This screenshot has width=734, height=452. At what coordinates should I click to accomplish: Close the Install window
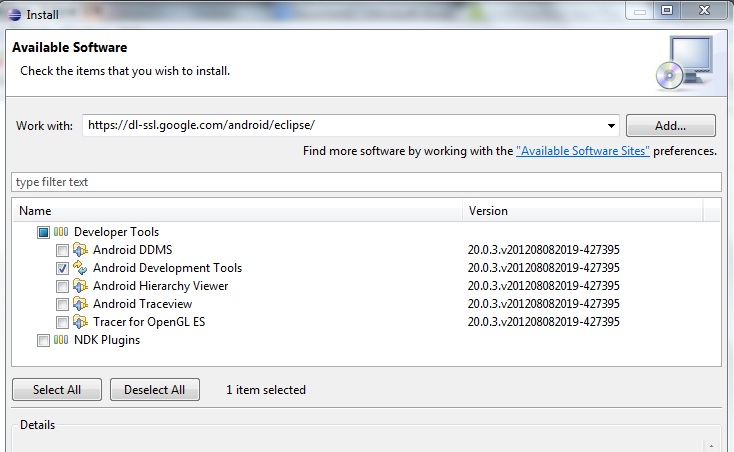(704, 10)
